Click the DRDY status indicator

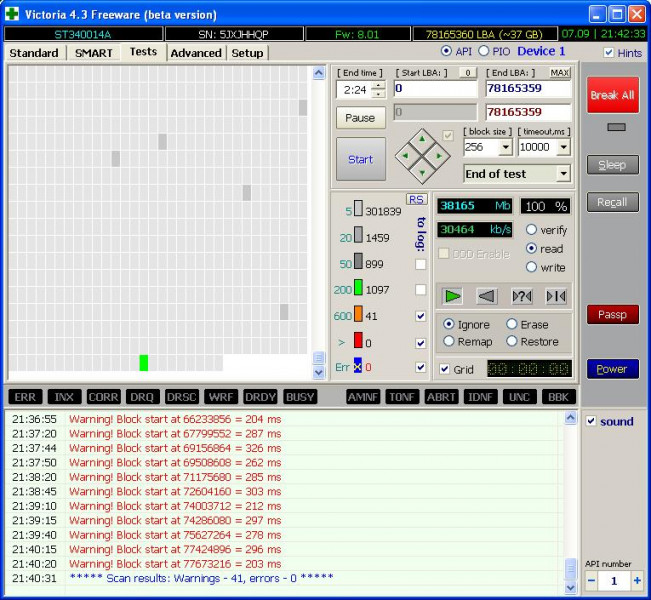(260, 397)
